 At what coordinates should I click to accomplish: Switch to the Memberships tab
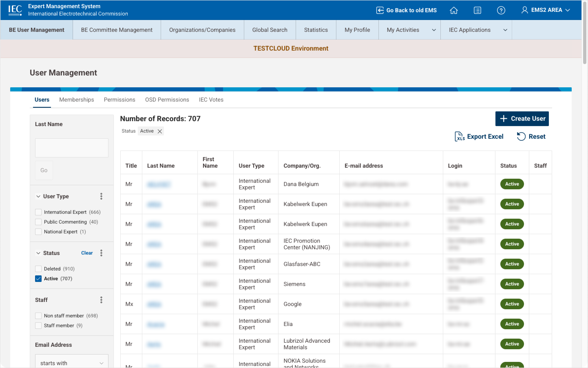click(76, 100)
